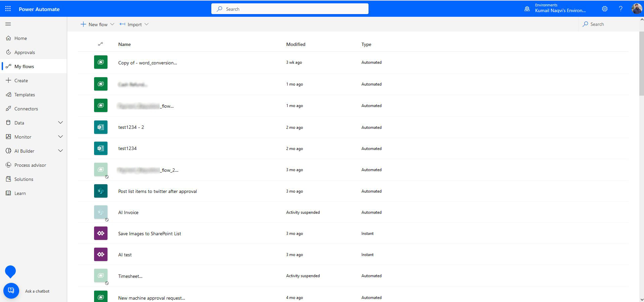The width and height of the screenshot is (644, 302).
Task: Click the top center Search box
Action: click(x=290, y=9)
